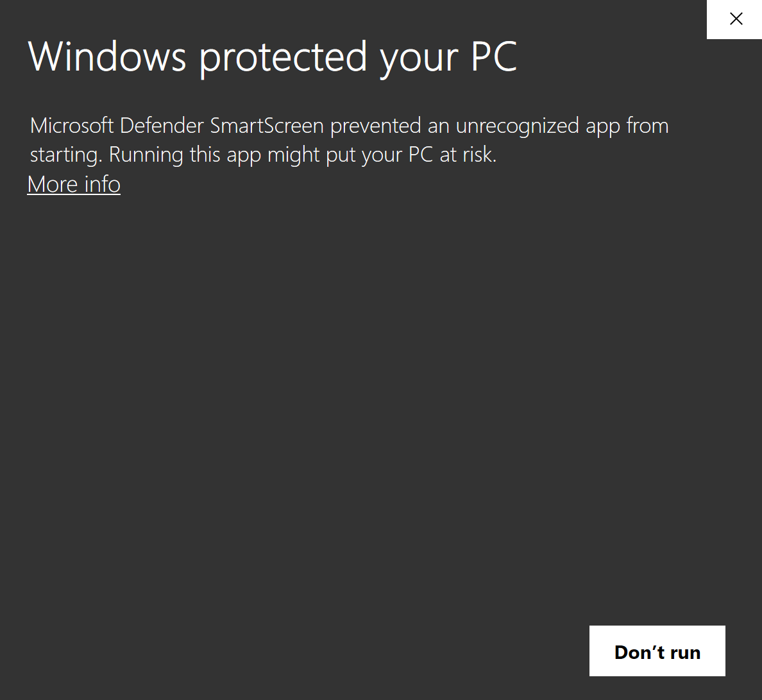Click the 'Microsoft Defender SmartScreen' text line
762x700 pixels.
pyautogui.click(x=177, y=126)
